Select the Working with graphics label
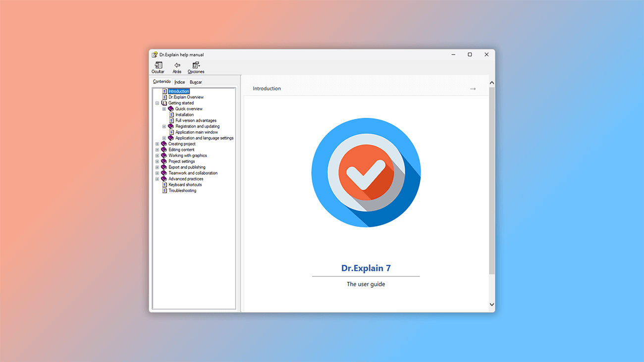Image resolution: width=644 pixels, height=362 pixels. point(188,155)
